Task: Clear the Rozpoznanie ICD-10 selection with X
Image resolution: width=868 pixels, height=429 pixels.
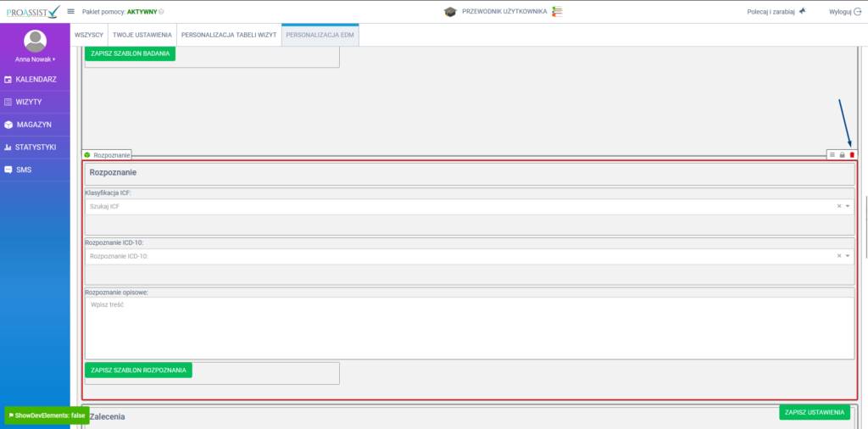Action: point(838,256)
